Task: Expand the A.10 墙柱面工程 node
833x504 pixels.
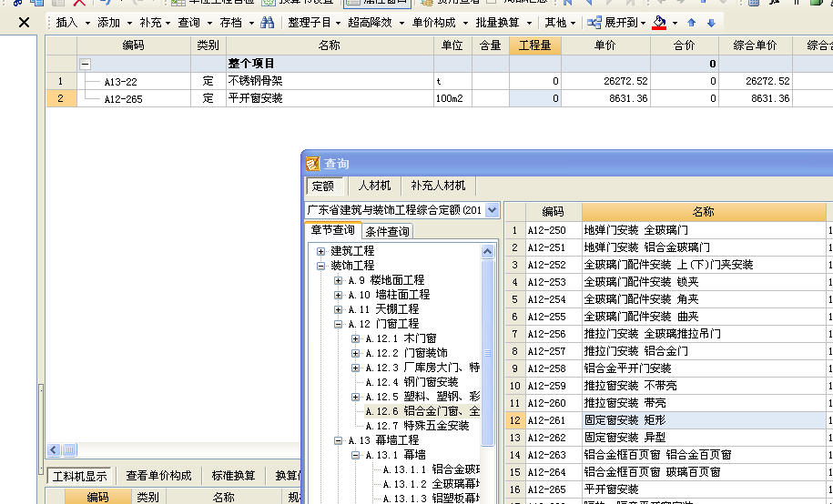Action: pyautogui.click(x=338, y=295)
